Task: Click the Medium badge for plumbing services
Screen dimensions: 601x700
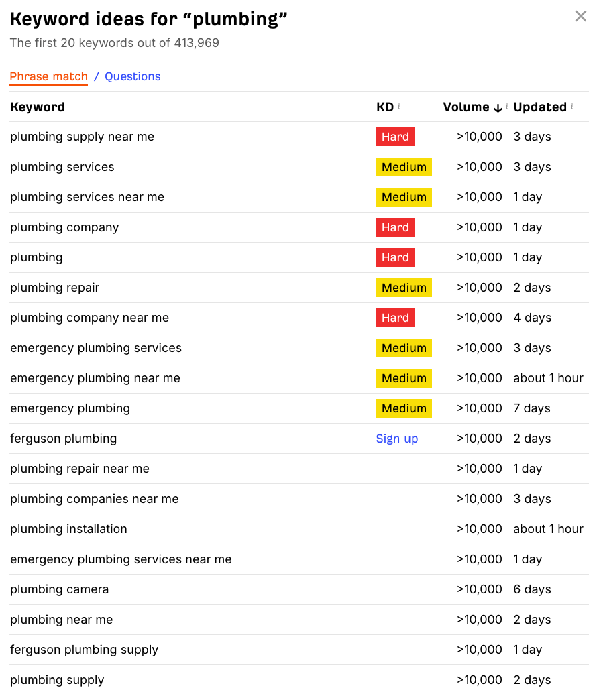Action: pyautogui.click(x=404, y=166)
